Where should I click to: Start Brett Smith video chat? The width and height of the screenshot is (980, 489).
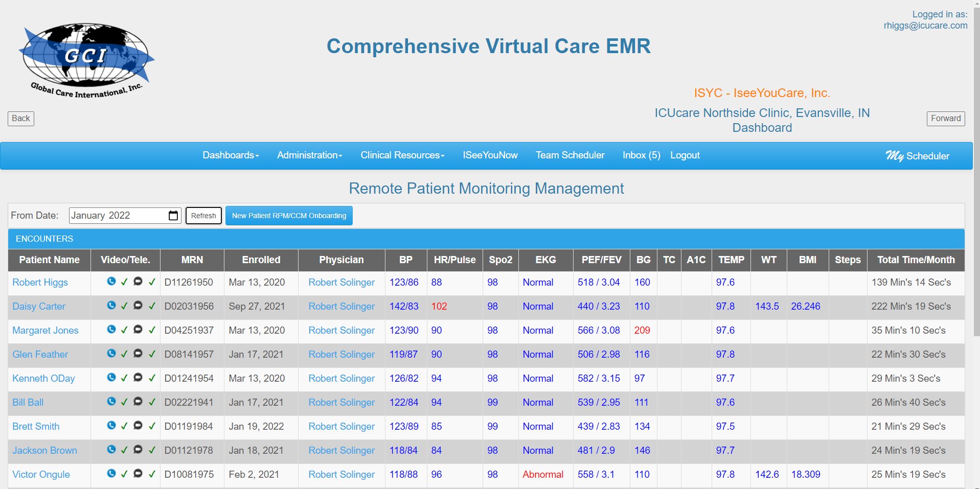click(x=138, y=425)
